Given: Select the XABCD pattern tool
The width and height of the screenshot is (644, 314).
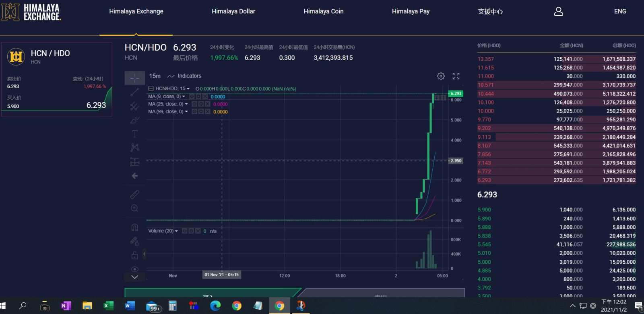Looking at the screenshot, I should pyautogui.click(x=134, y=148).
